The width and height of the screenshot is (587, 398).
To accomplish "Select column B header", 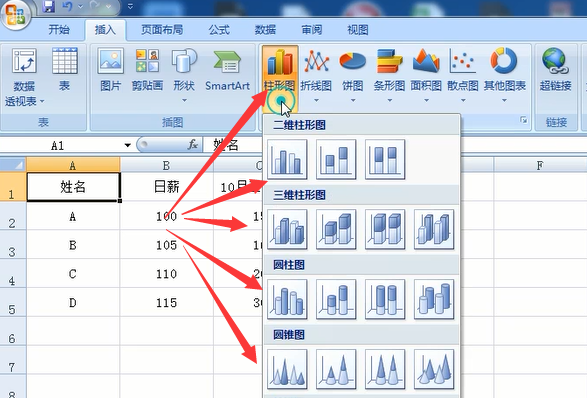I will coord(167,165).
